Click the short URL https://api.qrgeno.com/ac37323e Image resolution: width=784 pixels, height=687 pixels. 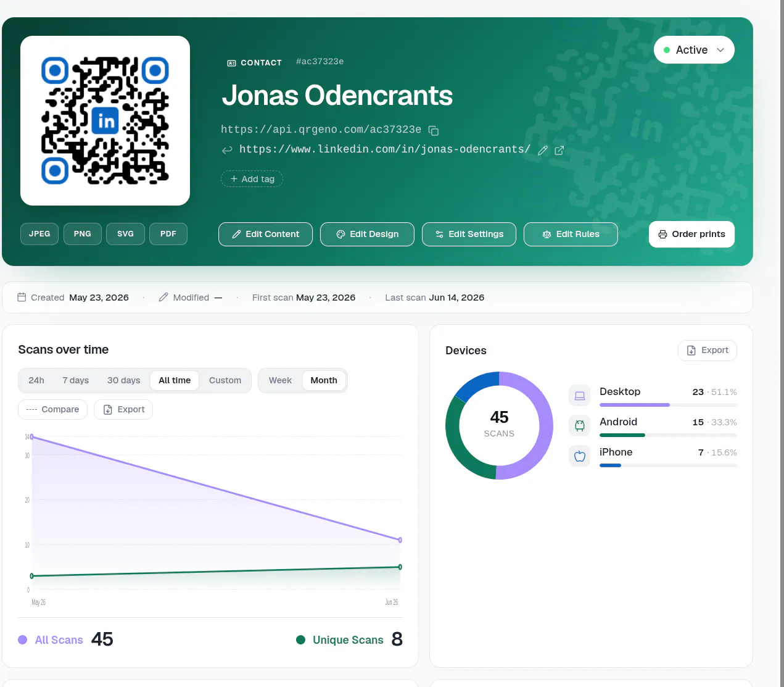pyautogui.click(x=321, y=130)
